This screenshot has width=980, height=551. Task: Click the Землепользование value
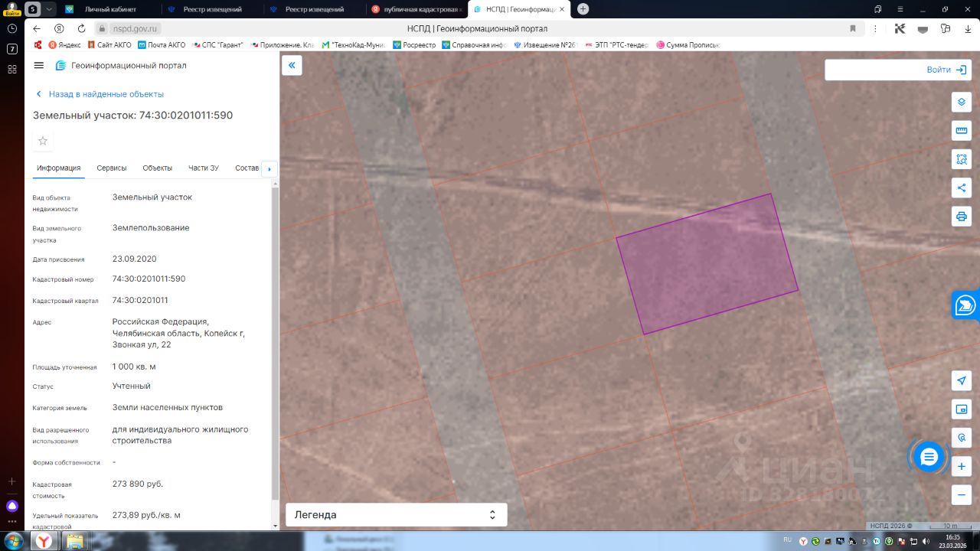(151, 227)
